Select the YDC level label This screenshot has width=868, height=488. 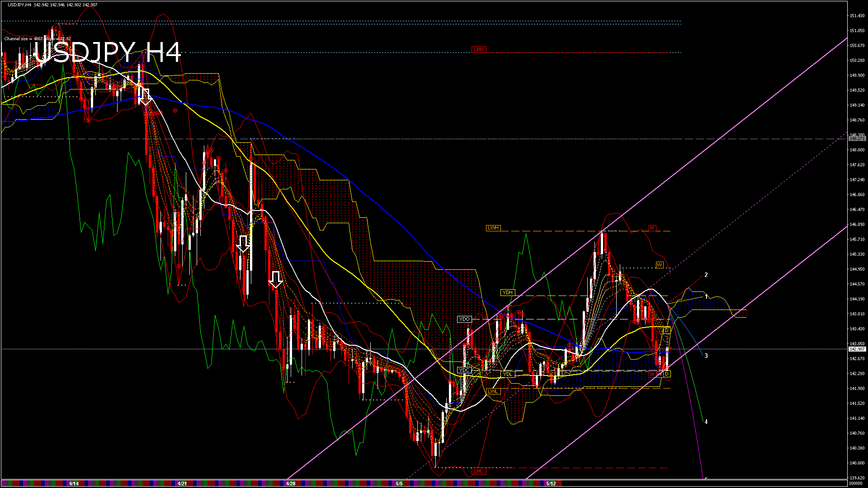(x=464, y=371)
